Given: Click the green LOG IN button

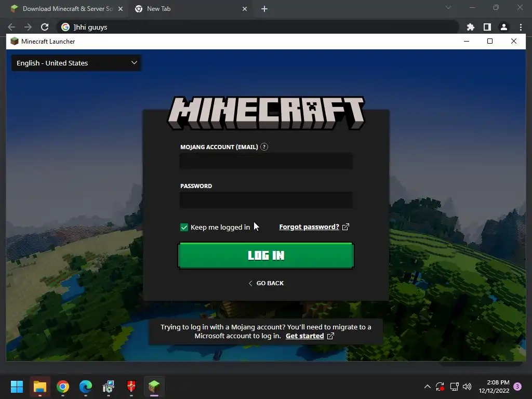Looking at the screenshot, I should tap(266, 256).
